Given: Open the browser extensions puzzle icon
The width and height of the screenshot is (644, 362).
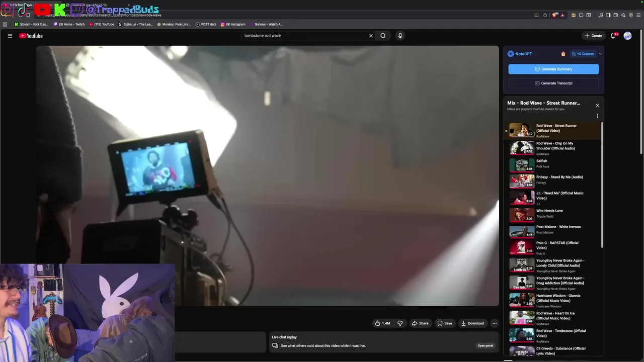Looking at the screenshot, I should click(581, 15).
